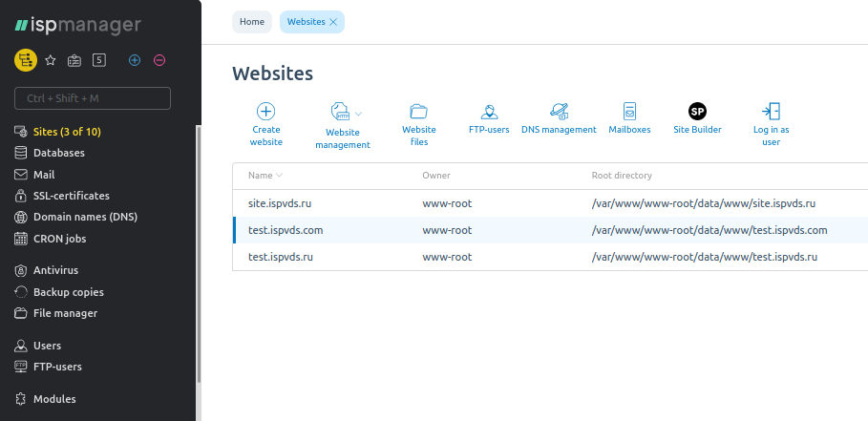Open the Website files folder icon

click(419, 111)
